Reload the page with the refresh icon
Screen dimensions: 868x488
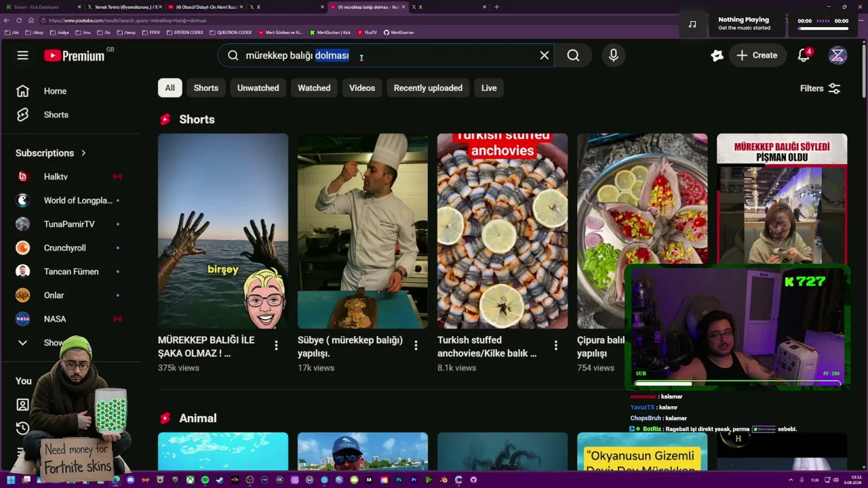19,20
